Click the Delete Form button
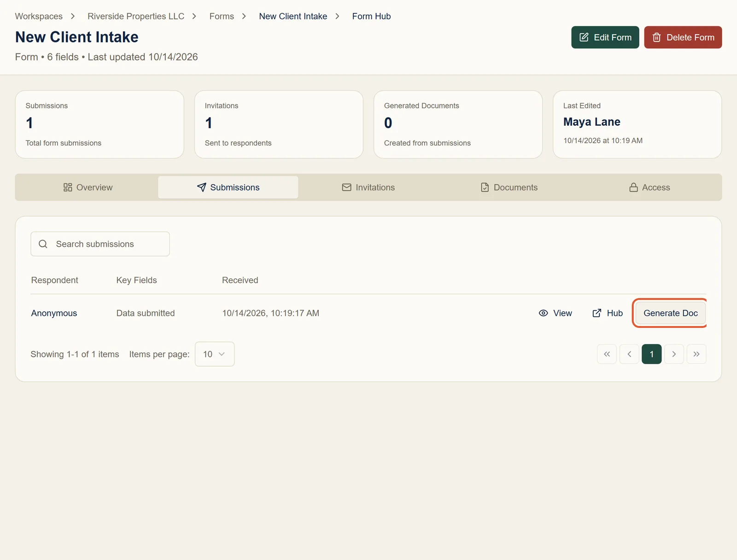 tap(683, 37)
